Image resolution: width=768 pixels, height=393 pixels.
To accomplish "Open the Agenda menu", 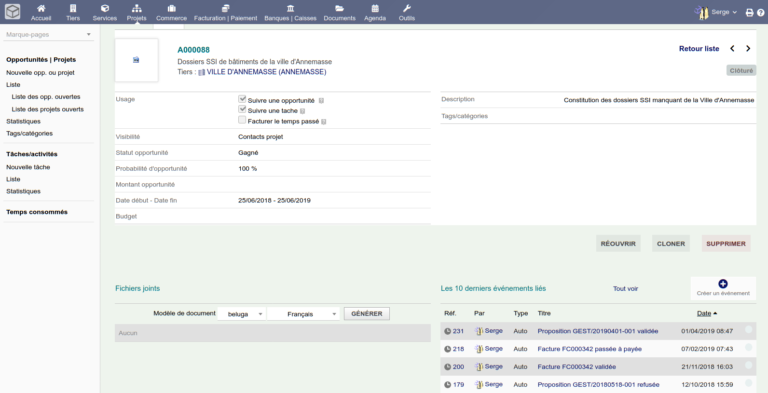I will click(375, 12).
